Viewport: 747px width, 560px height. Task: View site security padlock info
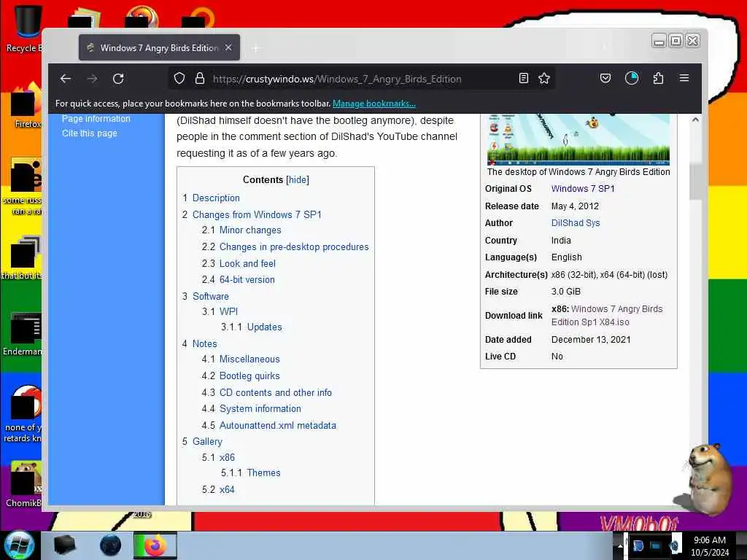[x=200, y=79]
